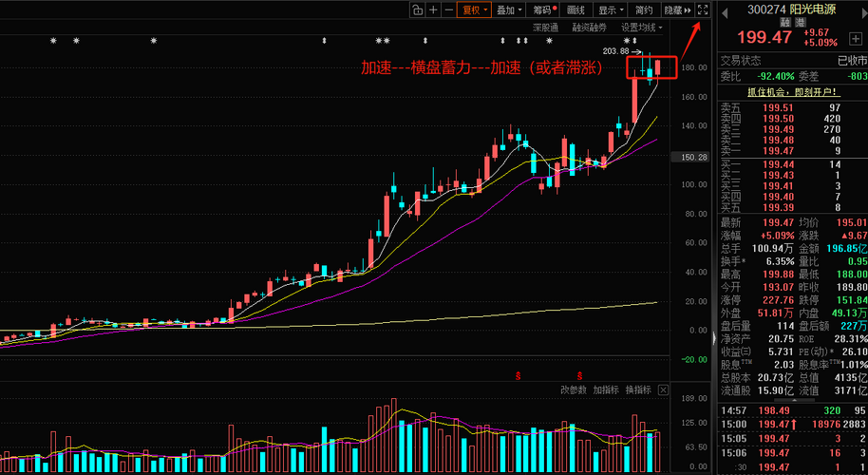Click the 港 badge under stock name

(800, 23)
